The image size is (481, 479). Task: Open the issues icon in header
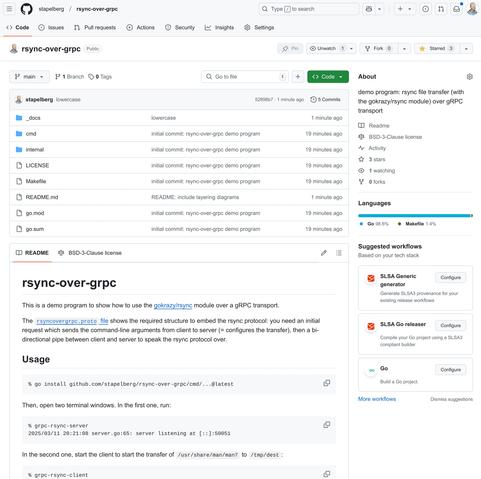pos(425,9)
